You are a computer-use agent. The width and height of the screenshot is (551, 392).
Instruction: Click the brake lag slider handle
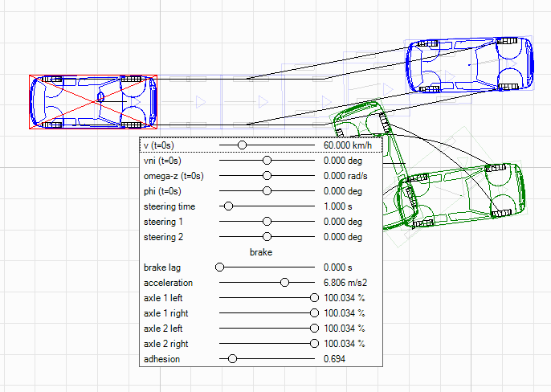pyautogui.click(x=219, y=267)
